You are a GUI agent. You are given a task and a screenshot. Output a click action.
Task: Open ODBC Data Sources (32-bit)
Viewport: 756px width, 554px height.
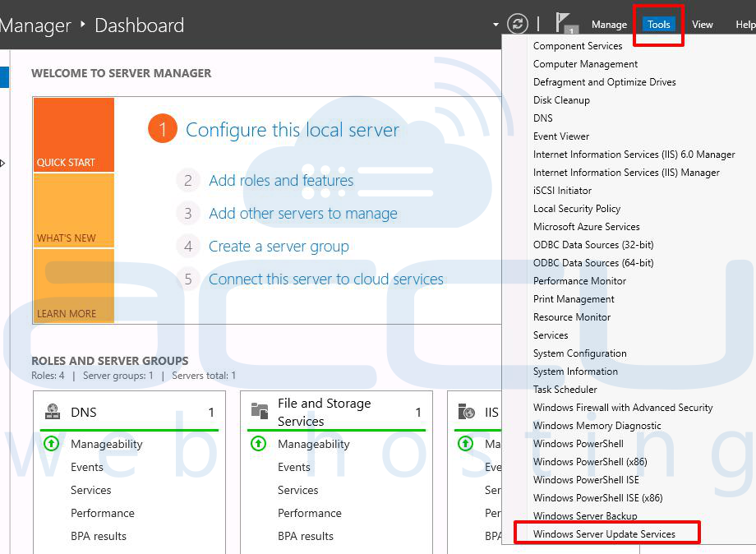point(593,245)
